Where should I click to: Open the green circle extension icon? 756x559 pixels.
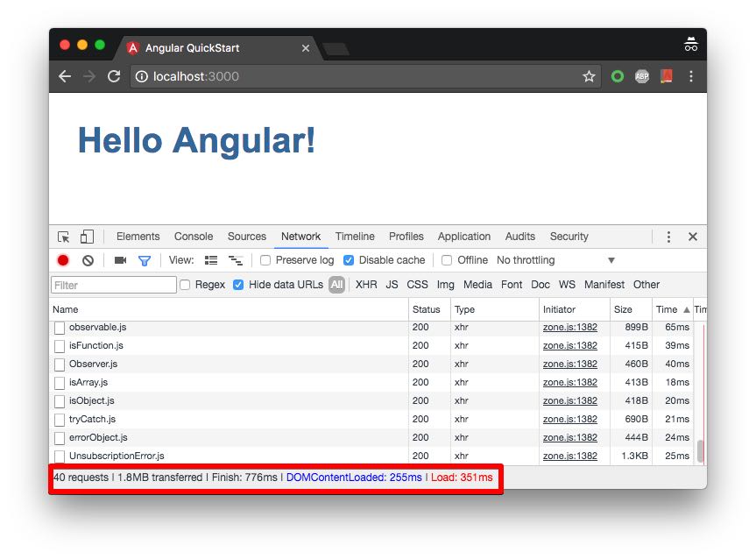point(618,76)
